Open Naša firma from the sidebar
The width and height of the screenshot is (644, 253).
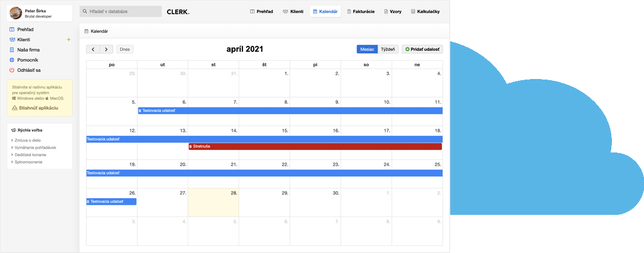tap(28, 50)
